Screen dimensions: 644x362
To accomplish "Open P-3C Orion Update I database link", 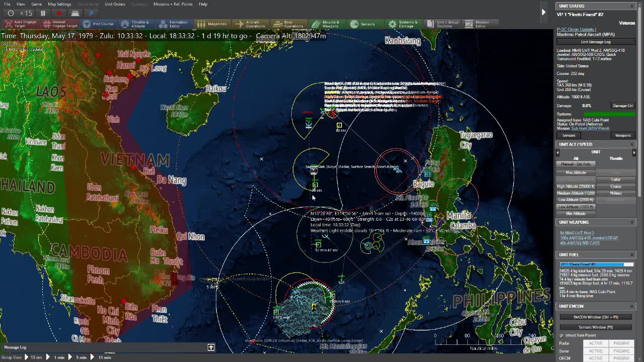I will (576, 30).
